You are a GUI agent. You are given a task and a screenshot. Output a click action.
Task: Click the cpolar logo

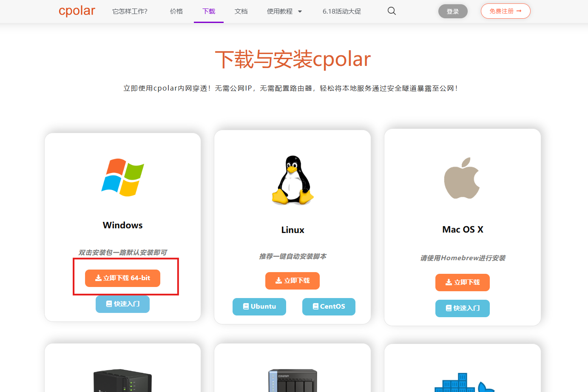(x=77, y=11)
